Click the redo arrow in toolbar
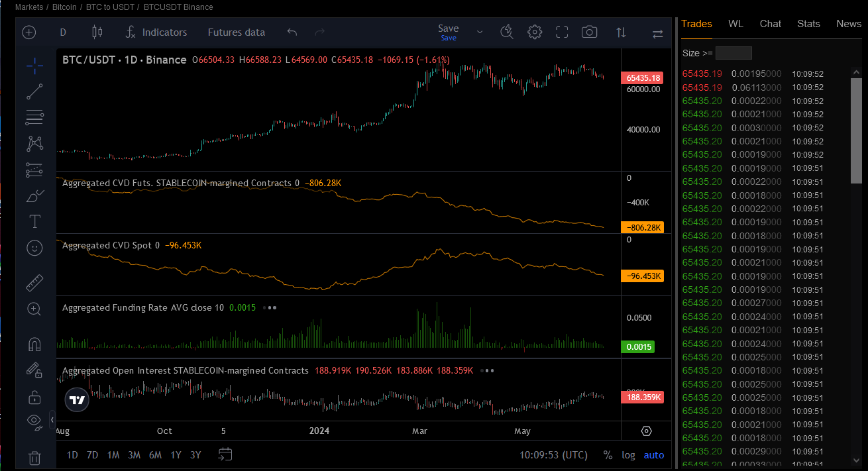This screenshot has width=868, height=471. [x=320, y=32]
